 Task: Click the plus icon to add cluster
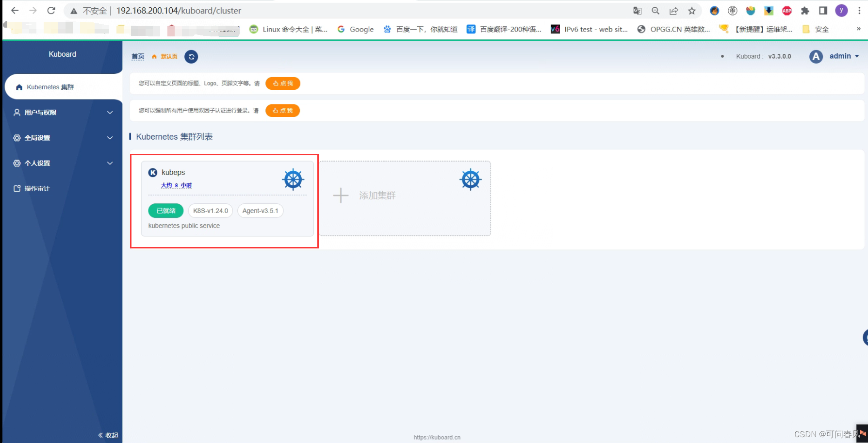tap(341, 196)
